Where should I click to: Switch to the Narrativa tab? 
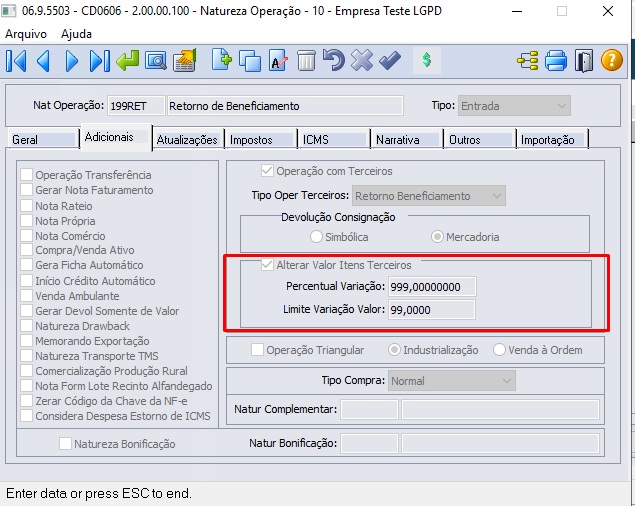coord(407,139)
